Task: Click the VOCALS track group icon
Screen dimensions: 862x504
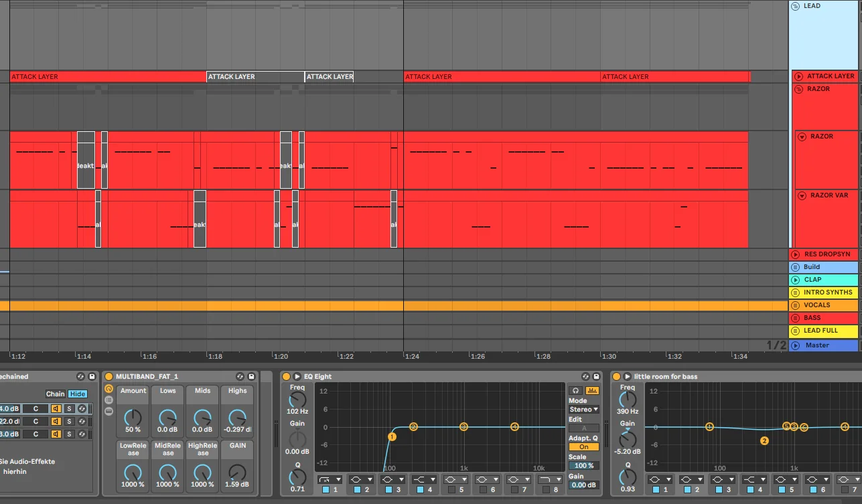Action: coord(795,305)
